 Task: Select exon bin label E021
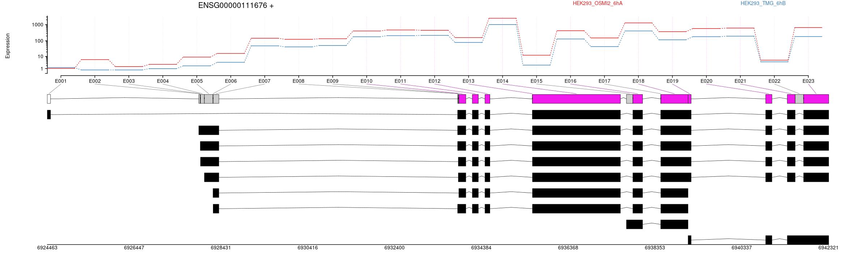(x=740, y=81)
